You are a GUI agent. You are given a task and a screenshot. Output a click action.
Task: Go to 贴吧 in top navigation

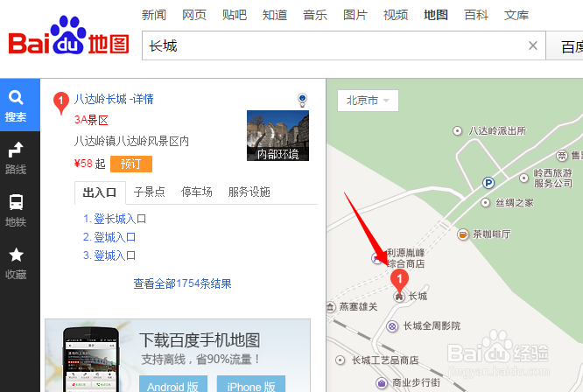coord(235,15)
